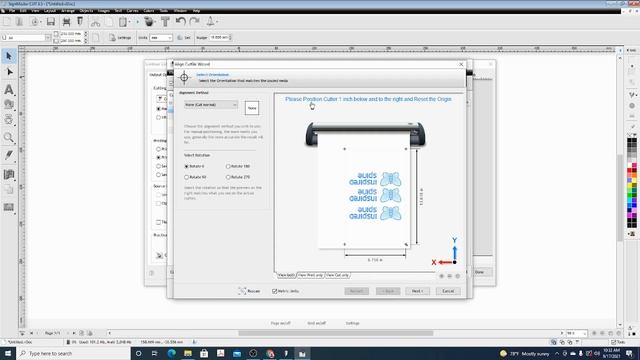Open the Layout menu

pos(50,11)
